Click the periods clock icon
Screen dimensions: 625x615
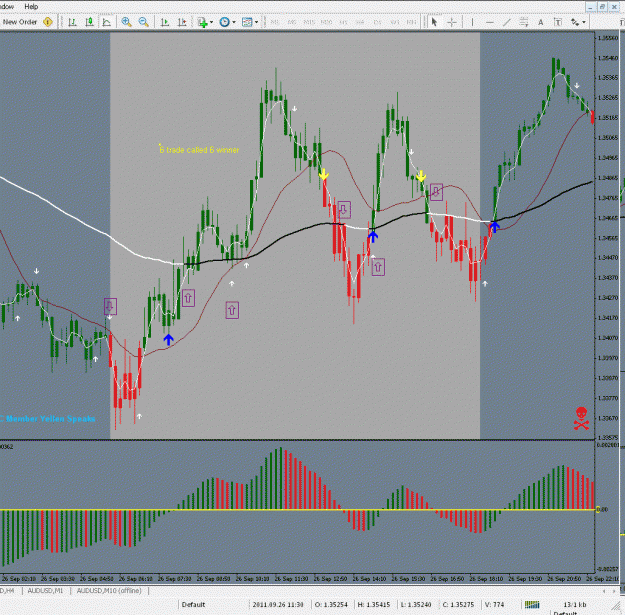[225, 22]
